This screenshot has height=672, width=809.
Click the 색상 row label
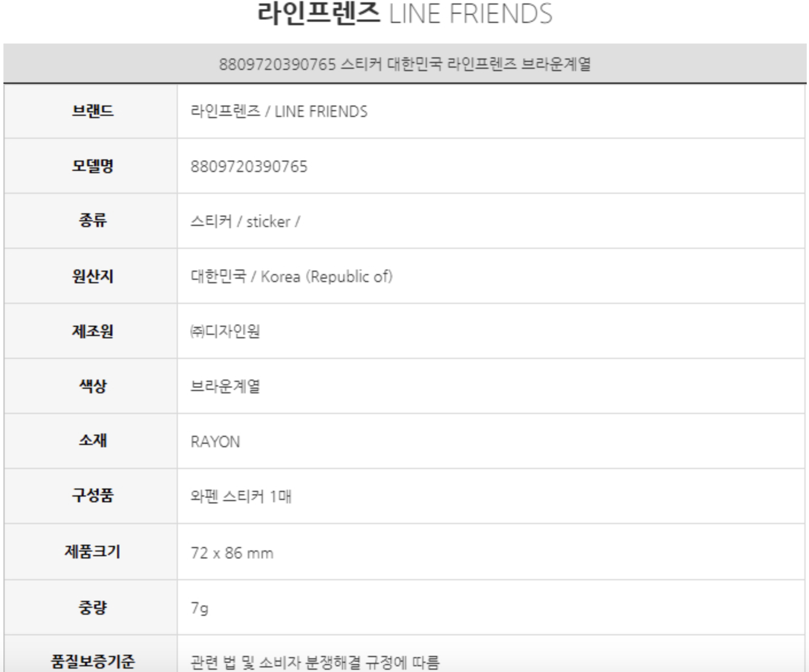pyautogui.click(x=92, y=386)
